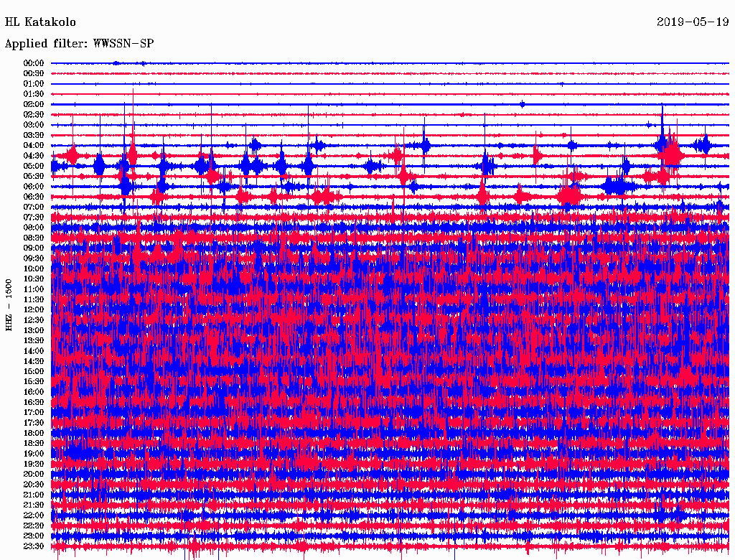Select the 08:30 time row label
Viewport: 735px width, 560px height.
pyautogui.click(x=34, y=238)
